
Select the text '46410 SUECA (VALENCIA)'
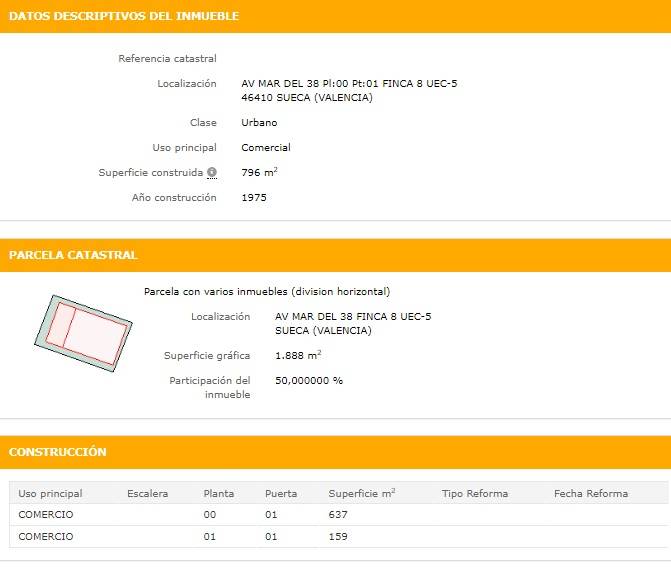307,98
